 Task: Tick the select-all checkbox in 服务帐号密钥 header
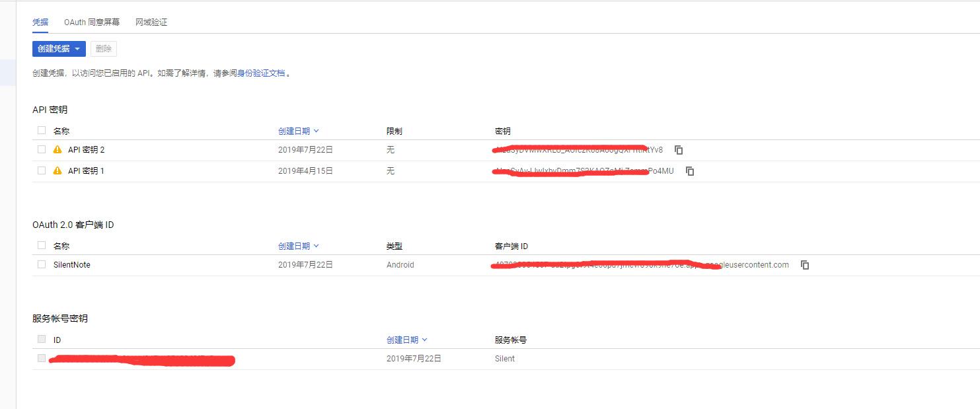pos(42,339)
